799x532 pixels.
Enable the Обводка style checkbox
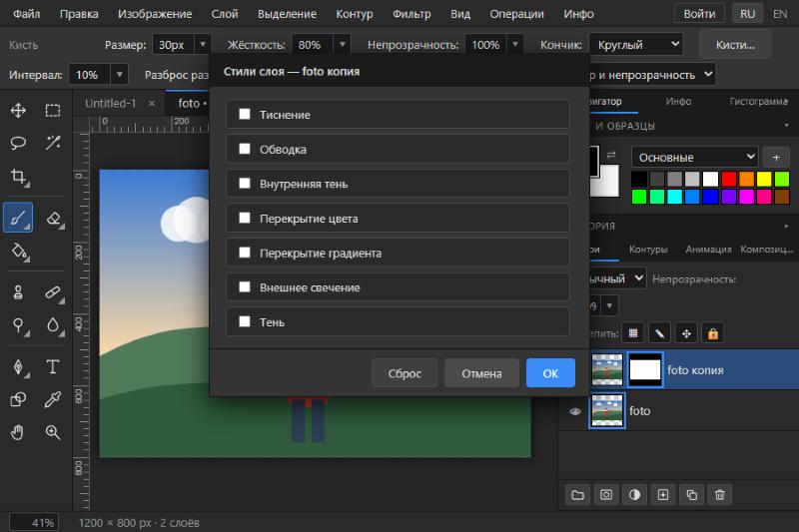(x=245, y=149)
